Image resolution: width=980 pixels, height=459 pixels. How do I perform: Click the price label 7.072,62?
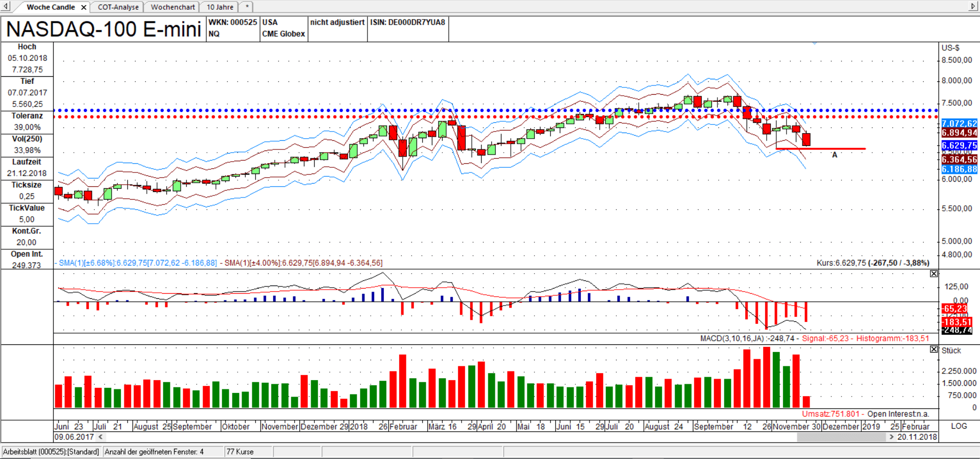(960, 123)
